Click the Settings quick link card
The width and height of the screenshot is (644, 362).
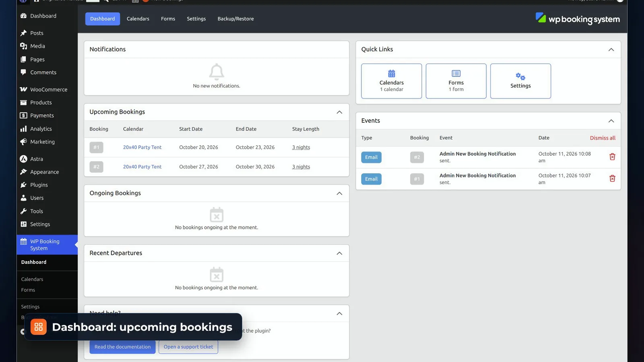point(520,81)
